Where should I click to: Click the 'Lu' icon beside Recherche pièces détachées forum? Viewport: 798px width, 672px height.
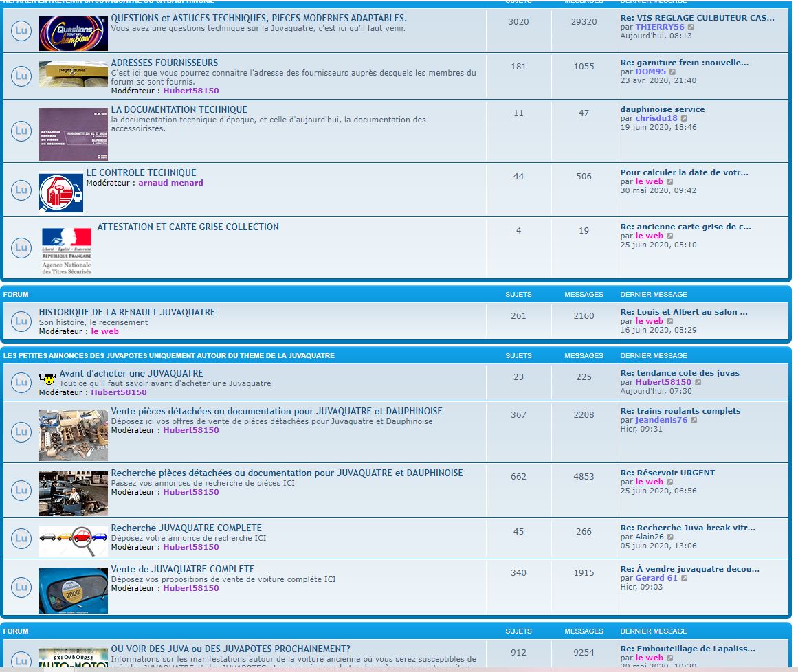(x=21, y=490)
